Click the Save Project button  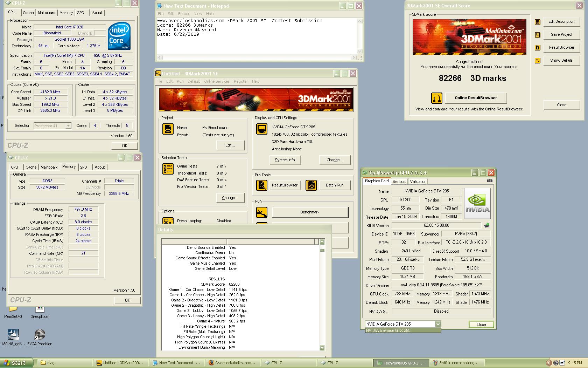point(561,35)
